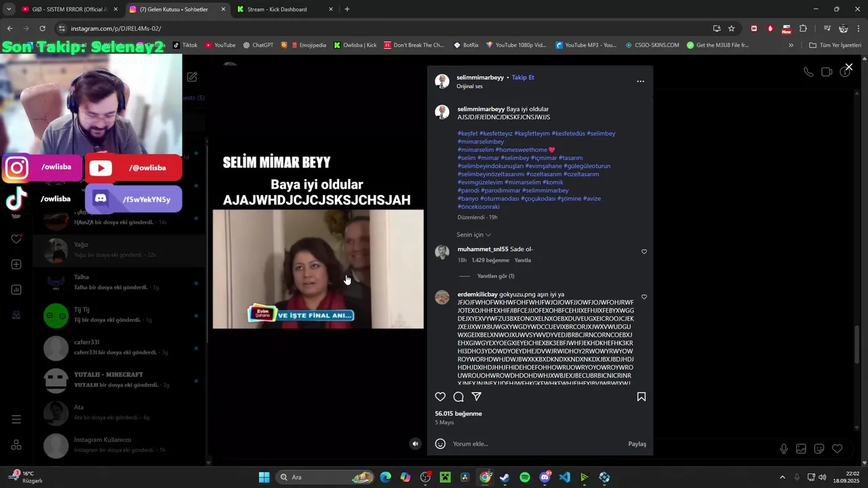868x488 pixels.
Task: Expand the tab search dropdown arrow
Action: click(9, 9)
